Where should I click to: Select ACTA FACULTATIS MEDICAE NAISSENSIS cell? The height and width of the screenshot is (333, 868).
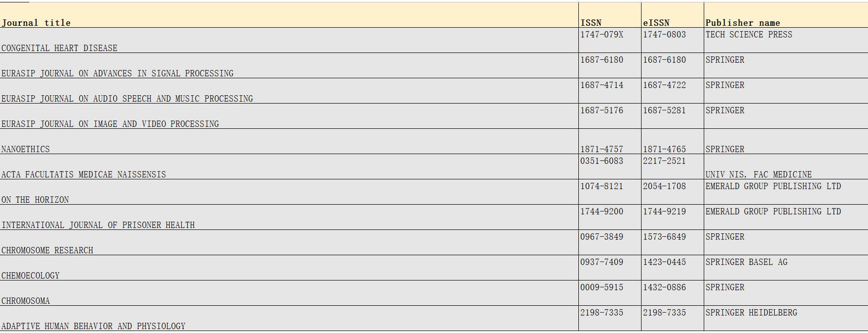coord(289,167)
